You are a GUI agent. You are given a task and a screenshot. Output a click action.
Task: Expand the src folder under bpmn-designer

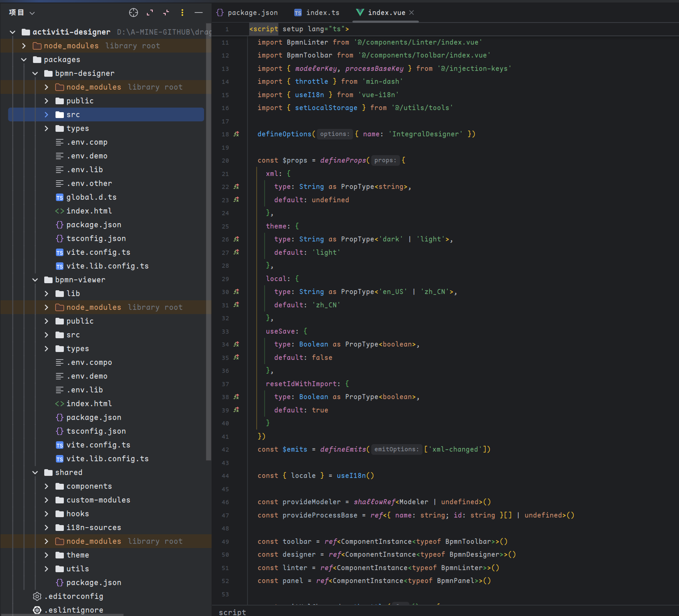point(46,114)
